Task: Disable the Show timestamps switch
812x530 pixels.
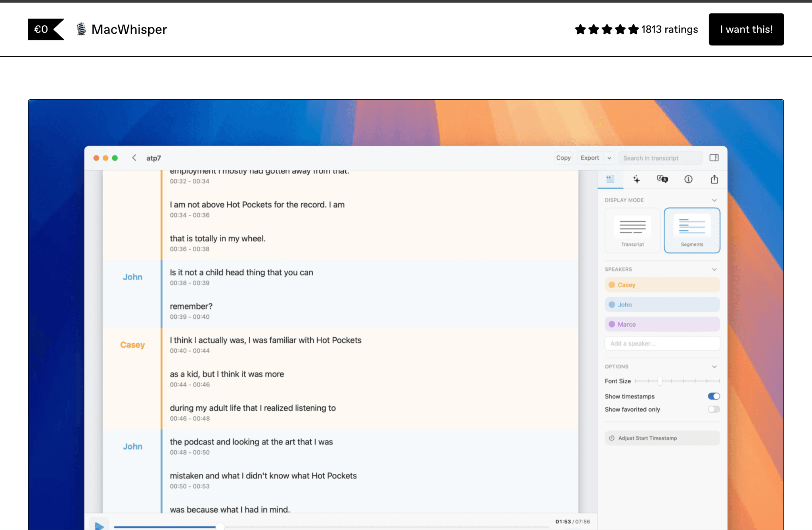Action: pyautogui.click(x=714, y=396)
